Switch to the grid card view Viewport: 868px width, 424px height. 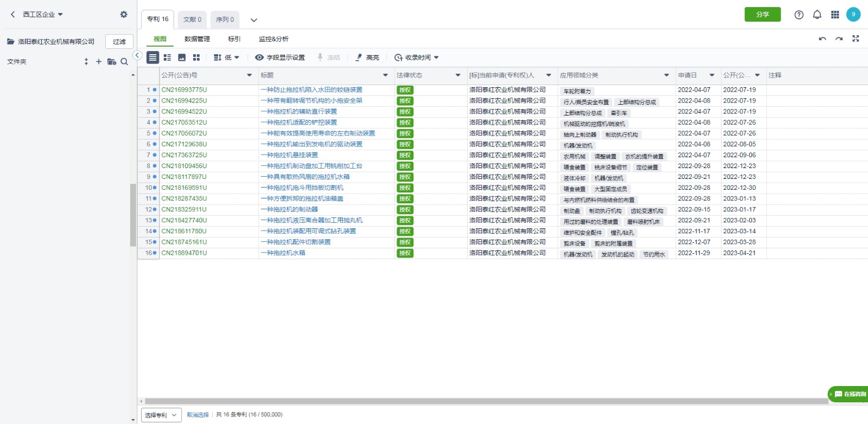point(196,57)
